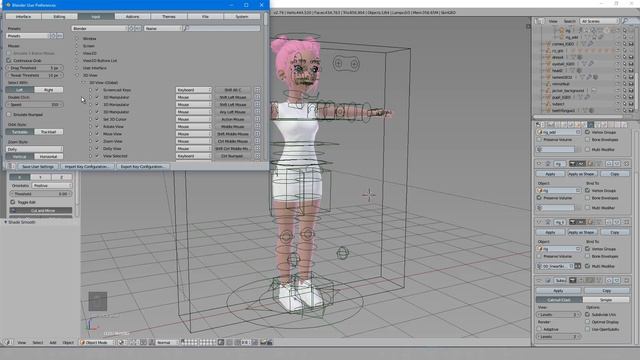Screen dimensions: 640x360
Task: Expand the Move View keymap entry
Action: (x=91, y=134)
